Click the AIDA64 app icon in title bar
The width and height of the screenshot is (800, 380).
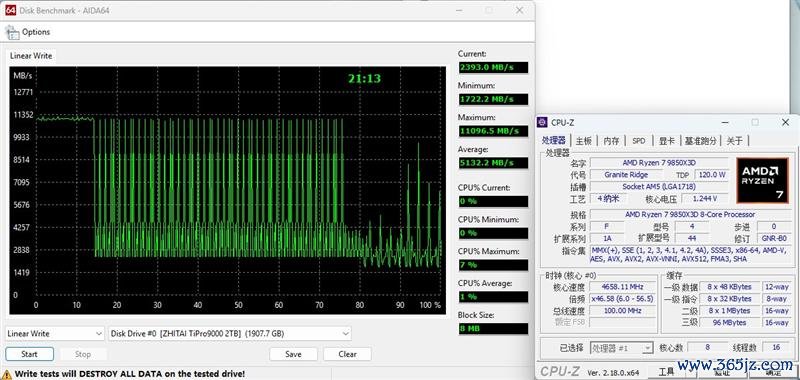(10, 10)
